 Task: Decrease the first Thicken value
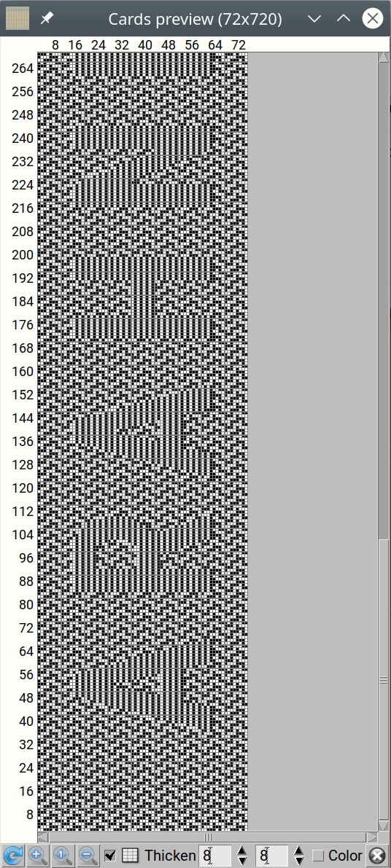click(242, 861)
